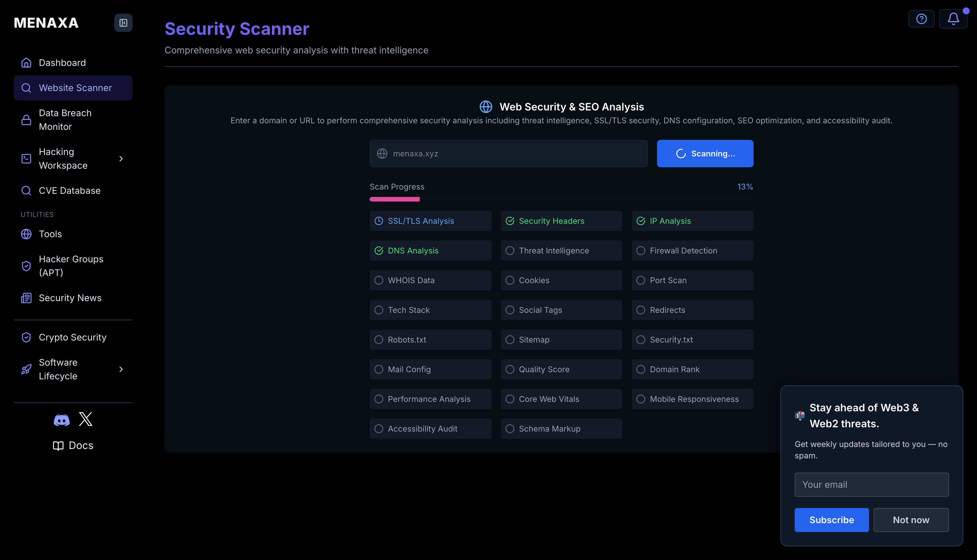Collapse the sidebar with the panel icon
Viewport: 977px width, 560px height.
click(x=123, y=23)
